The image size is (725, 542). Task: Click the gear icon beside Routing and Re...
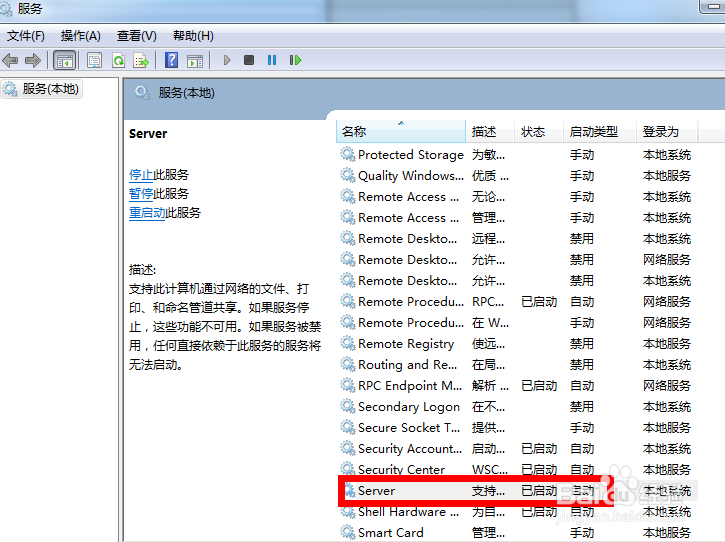[348, 364]
